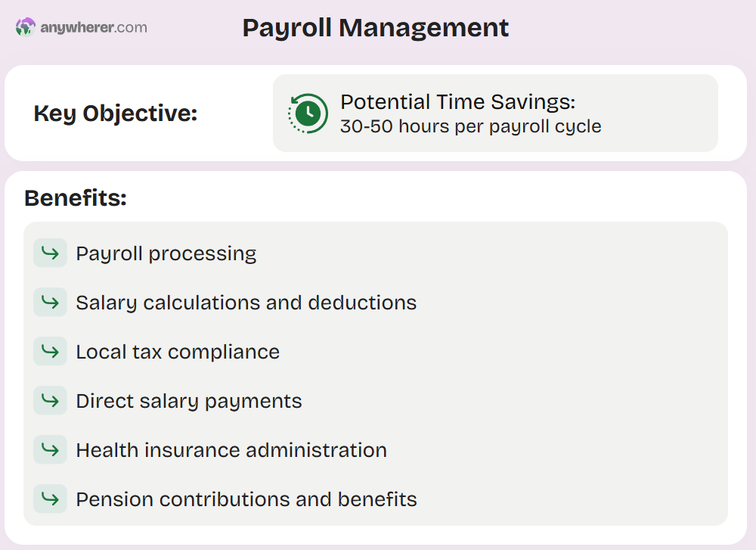The width and height of the screenshot is (756, 550).
Task: Select Salary calculations and deductions text
Action: click(x=246, y=303)
